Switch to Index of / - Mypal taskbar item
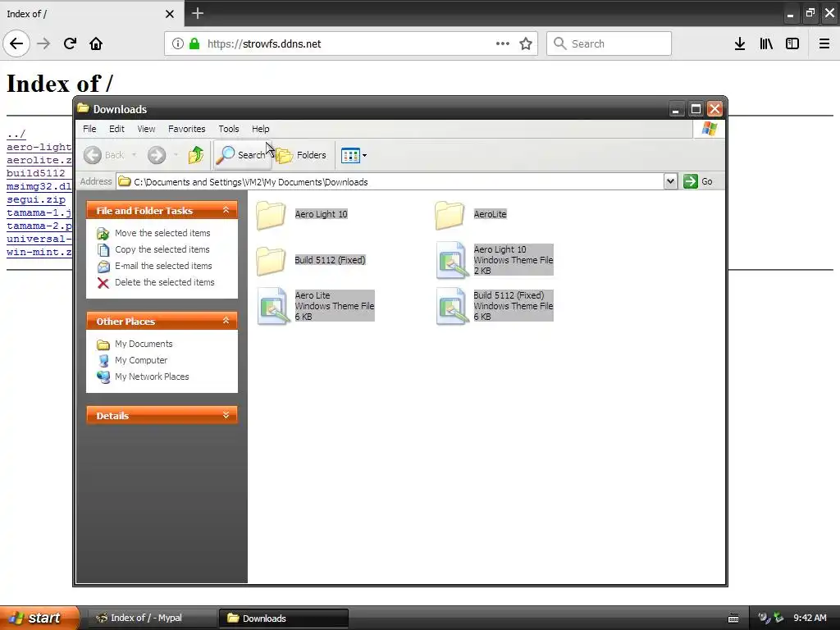 coord(152,618)
